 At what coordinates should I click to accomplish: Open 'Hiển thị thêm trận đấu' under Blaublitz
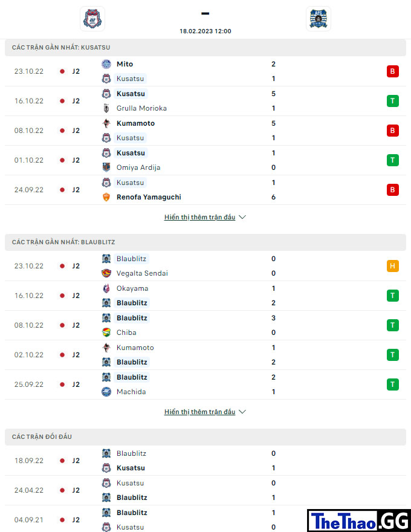coord(199,412)
